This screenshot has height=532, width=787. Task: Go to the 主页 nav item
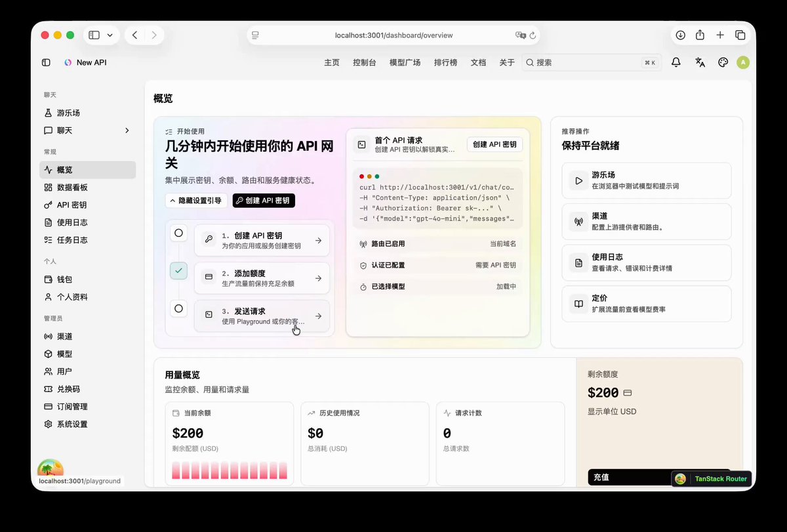click(332, 63)
